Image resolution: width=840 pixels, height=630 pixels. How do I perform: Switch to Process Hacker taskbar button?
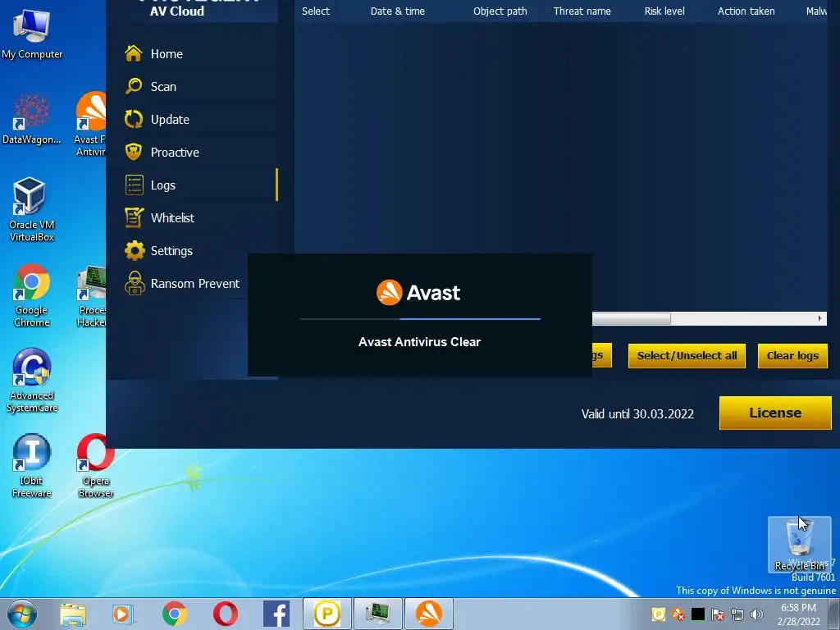coord(377,614)
